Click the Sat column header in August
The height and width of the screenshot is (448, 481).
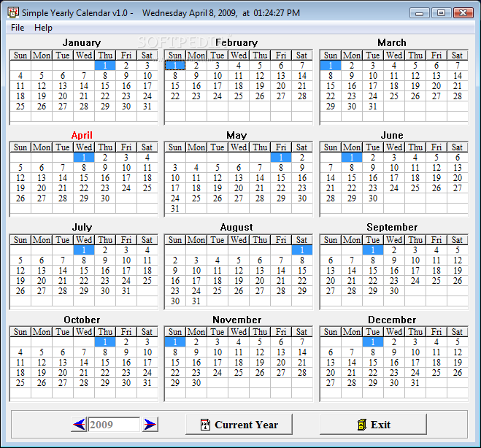tap(302, 240)
